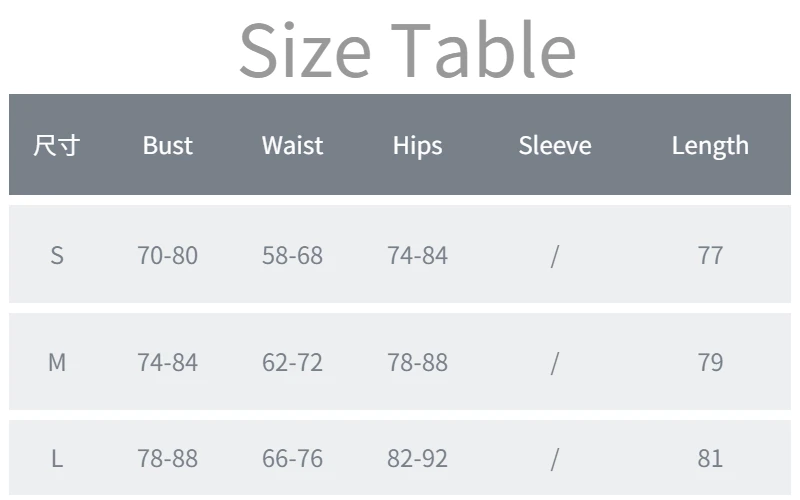Click length value 79

point(710,362)
